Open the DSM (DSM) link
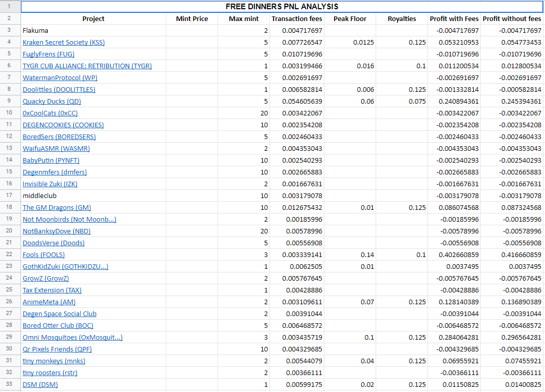 [41, 385]
